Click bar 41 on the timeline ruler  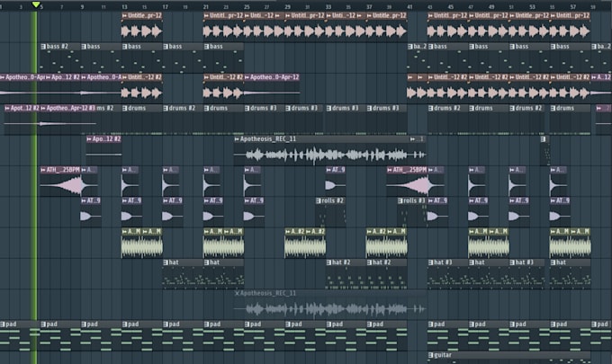[409, 6]
